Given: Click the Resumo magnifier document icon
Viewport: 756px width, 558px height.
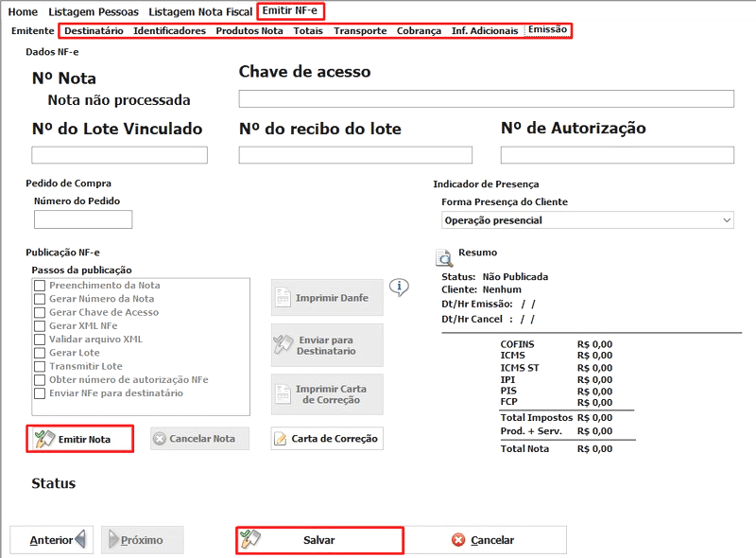Looking at the screenshot, I should pyautogui.click(x=443, y=257).
